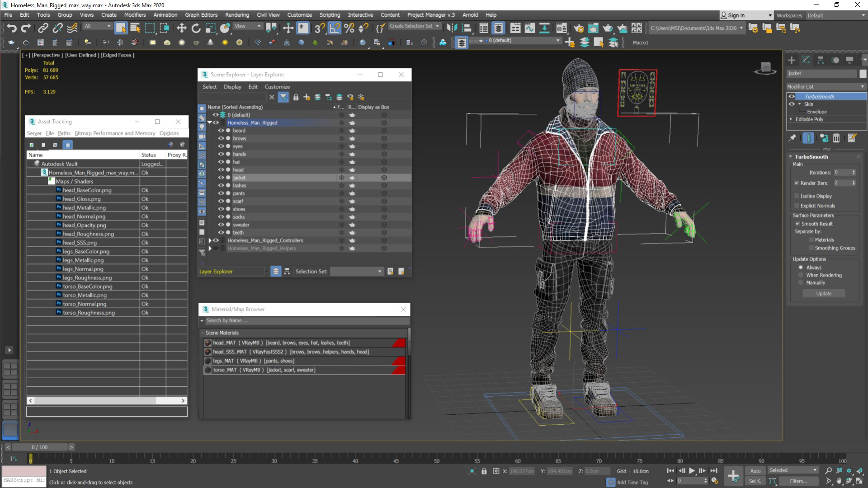The height and width of the screenshot is (488, 868).
Task: Click the filter funnel icon in Scene Explorer
Action: click(x=283, y=97)
